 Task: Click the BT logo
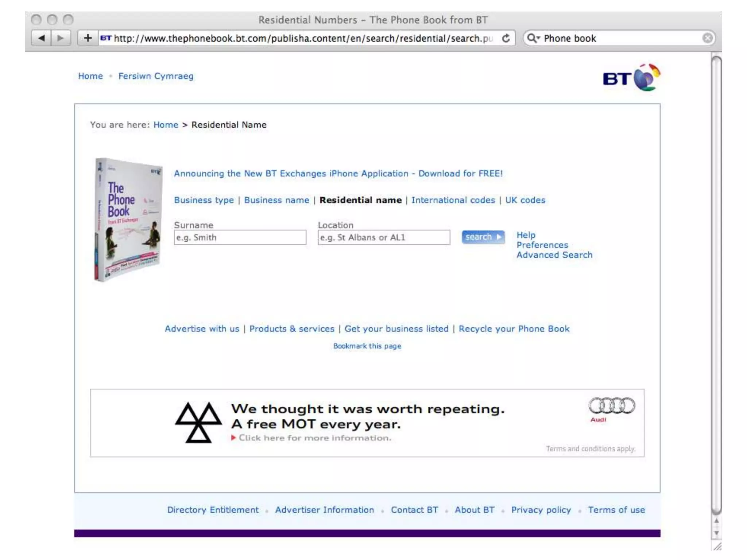[631, 78]
